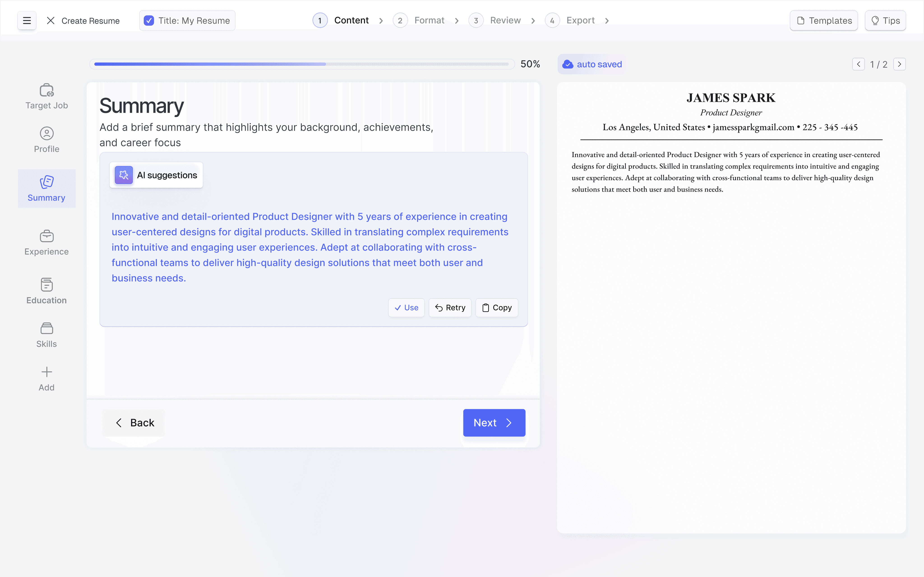Click the Next navigation button
924x577 pixels.
(x=494, y=422)
